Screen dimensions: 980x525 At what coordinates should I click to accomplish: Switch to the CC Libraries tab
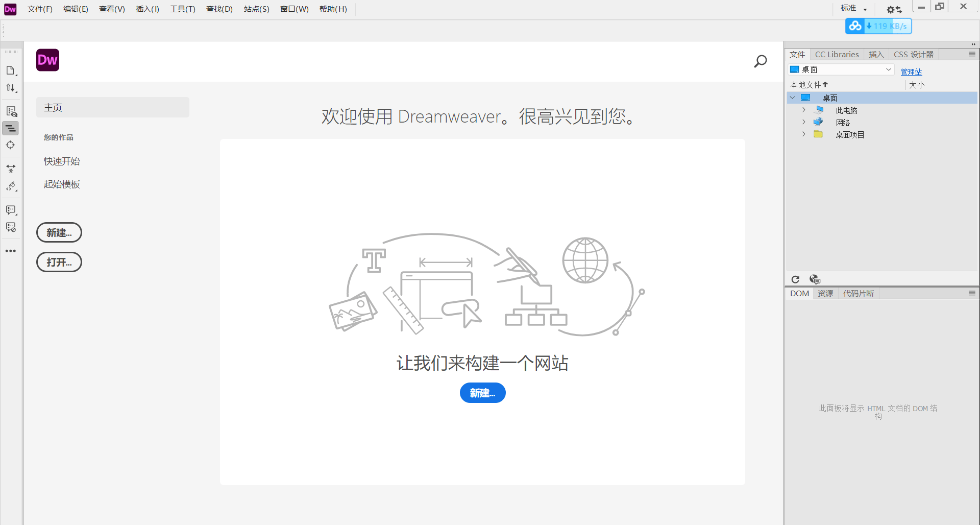click(x=837, y=54)
